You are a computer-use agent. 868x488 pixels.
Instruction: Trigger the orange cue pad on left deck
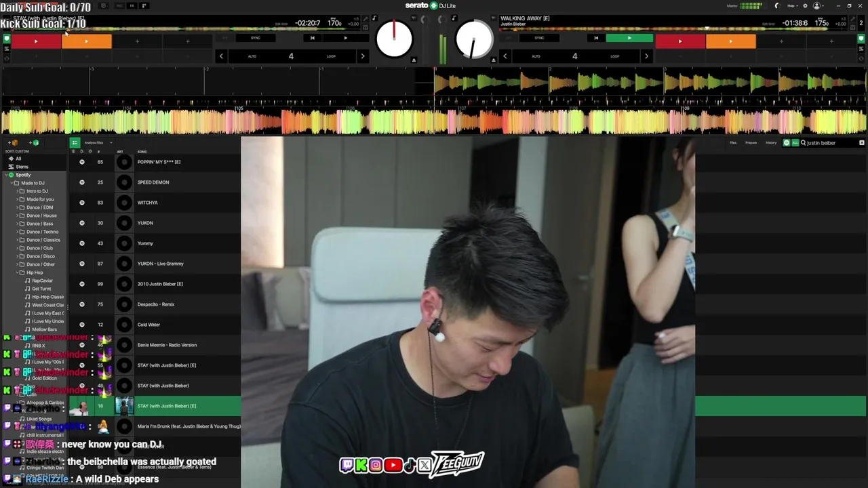pos(87,41)
